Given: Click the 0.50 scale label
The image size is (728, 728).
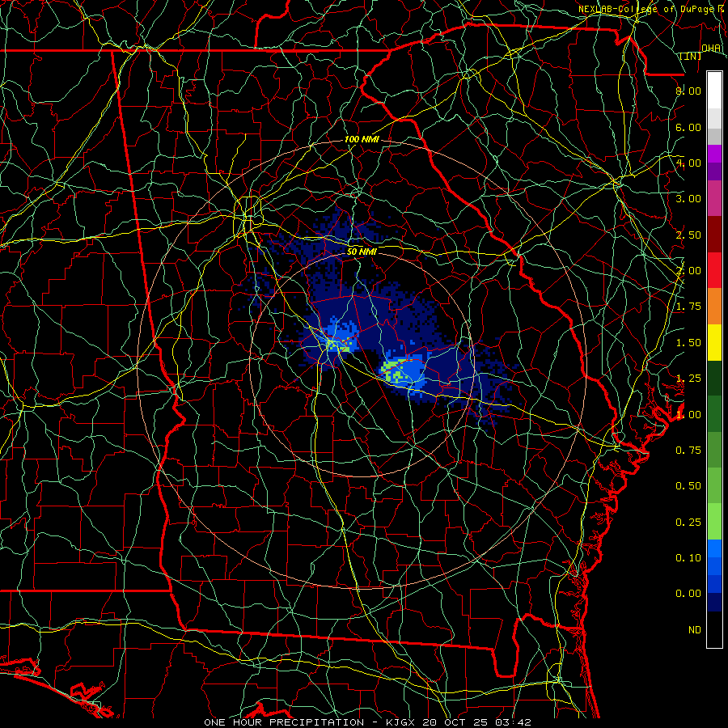Looking at the screenshot, I should [x=688, y=486].
